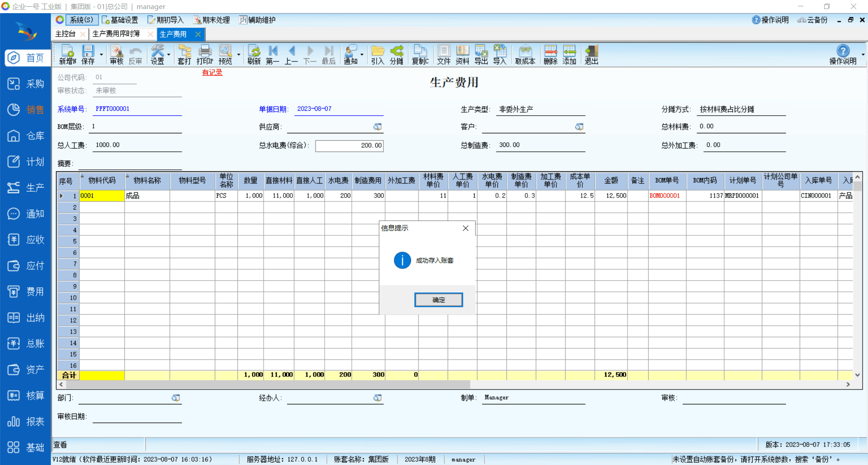Screen dimensions: 868x465
Task: Click the 有记录 red link
Action: pos(212,72)
